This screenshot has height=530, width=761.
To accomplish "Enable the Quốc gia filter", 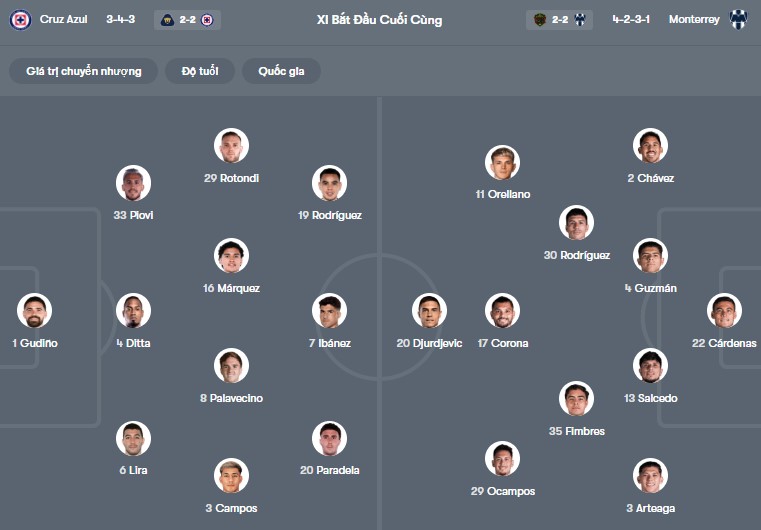I will coord(281,71).
